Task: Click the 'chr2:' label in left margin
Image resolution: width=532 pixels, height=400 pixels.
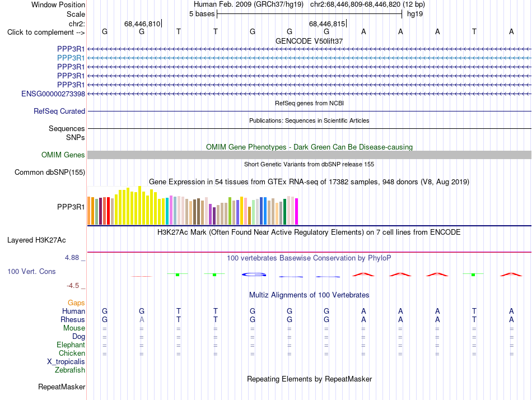Action: point(77,24)
